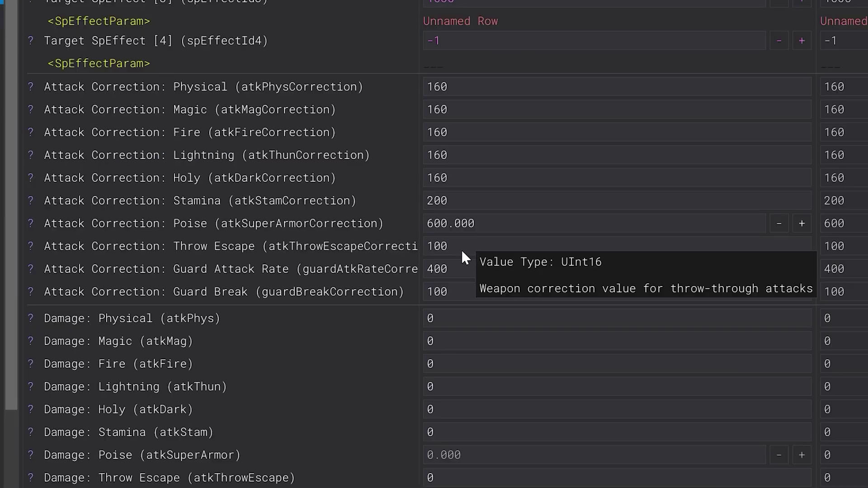Click question mark beside Target SpEffect [4]
The width and height of the screenshot is (868, 488).
point(31,41)
